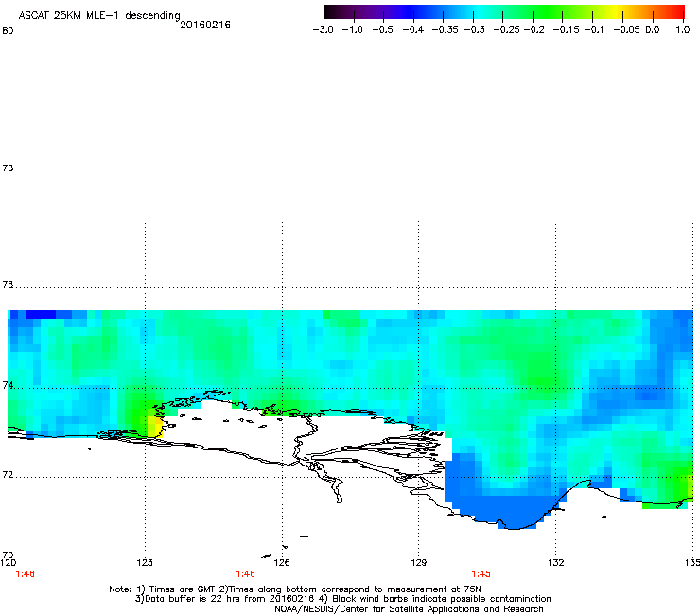Click the longitude label '123'
Viewport: 700px width, 615px height.
[x=145, y=562]
